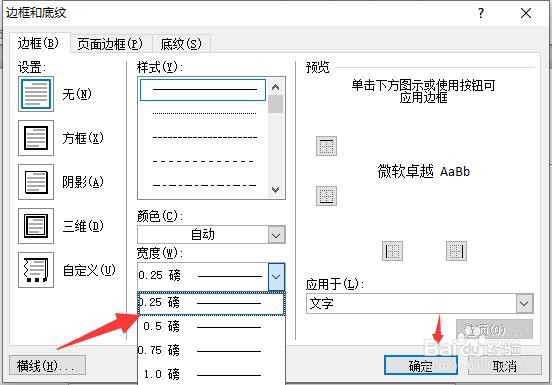Toggle the left border preview button
552x385 pixels.
tap(393, 251)
